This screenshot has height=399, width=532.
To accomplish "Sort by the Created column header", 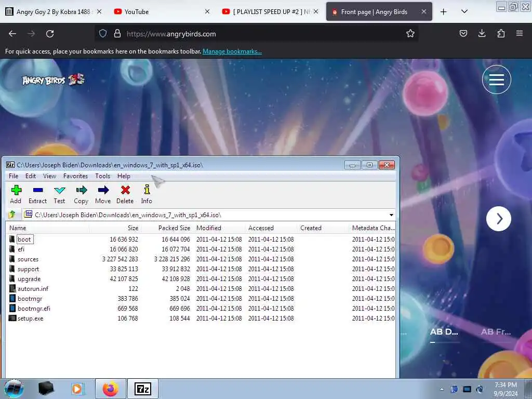I will 323,228.
